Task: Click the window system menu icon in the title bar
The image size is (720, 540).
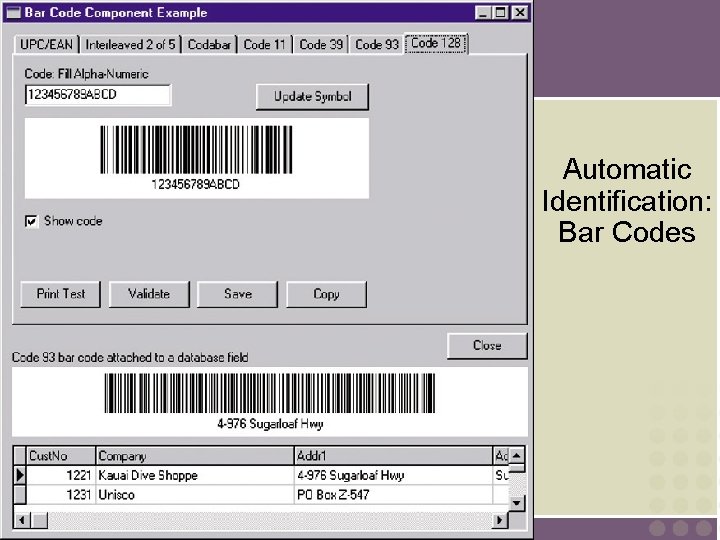Action: [13, 12]
